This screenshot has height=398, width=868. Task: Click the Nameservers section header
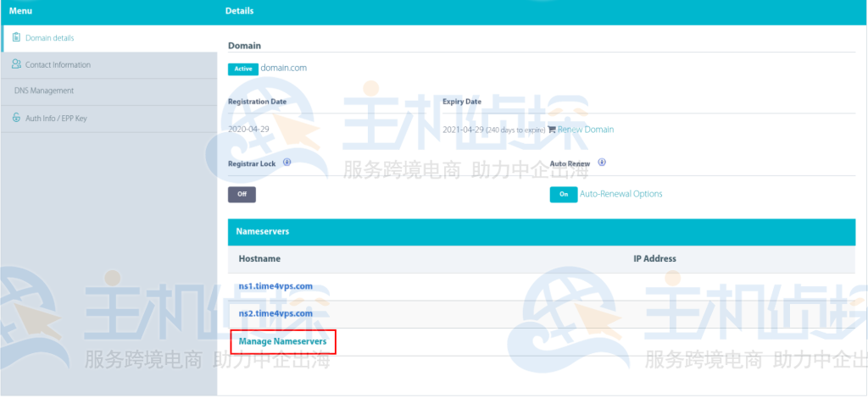click(542, 232)
